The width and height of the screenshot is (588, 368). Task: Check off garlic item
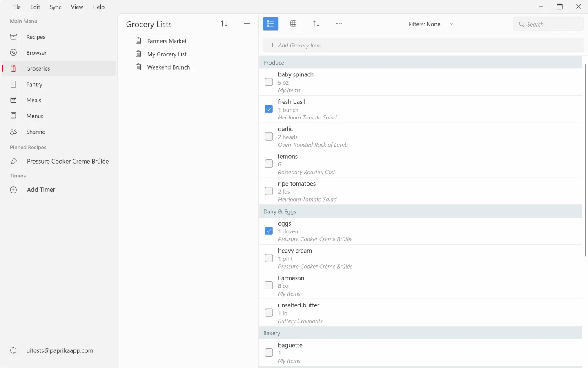(x=269, y=137)
